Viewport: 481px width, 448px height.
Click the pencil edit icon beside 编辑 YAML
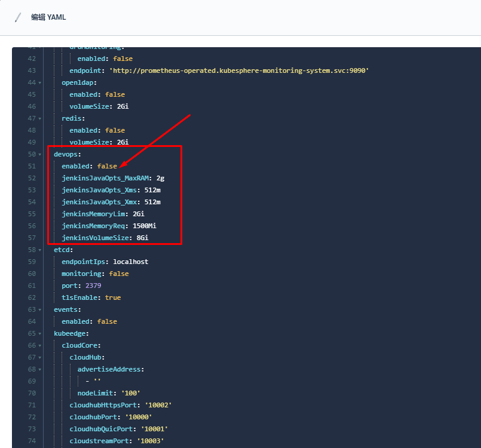18,17
